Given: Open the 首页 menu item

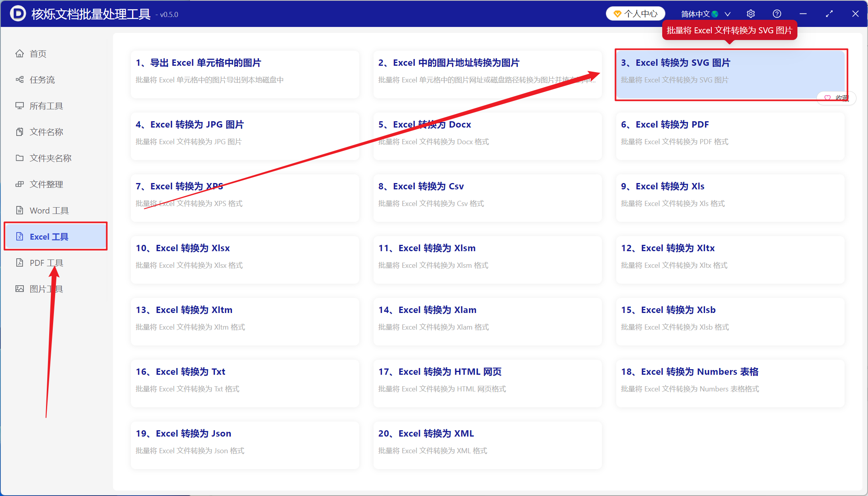Looking at the screenshot, I should (x=56, y=53).
